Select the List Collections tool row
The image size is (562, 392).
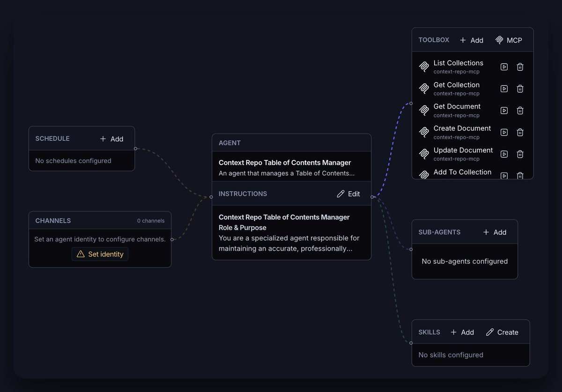[x=473, y=67]
